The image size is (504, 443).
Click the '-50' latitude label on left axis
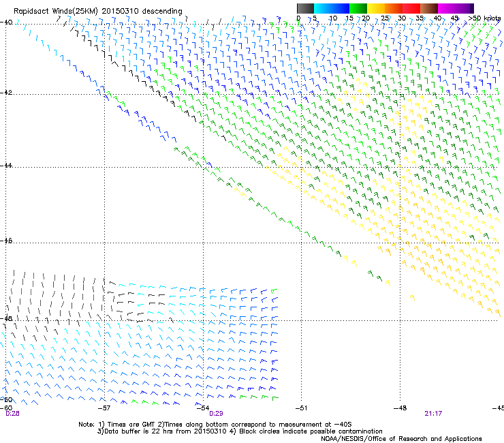(x=6, y=399)
